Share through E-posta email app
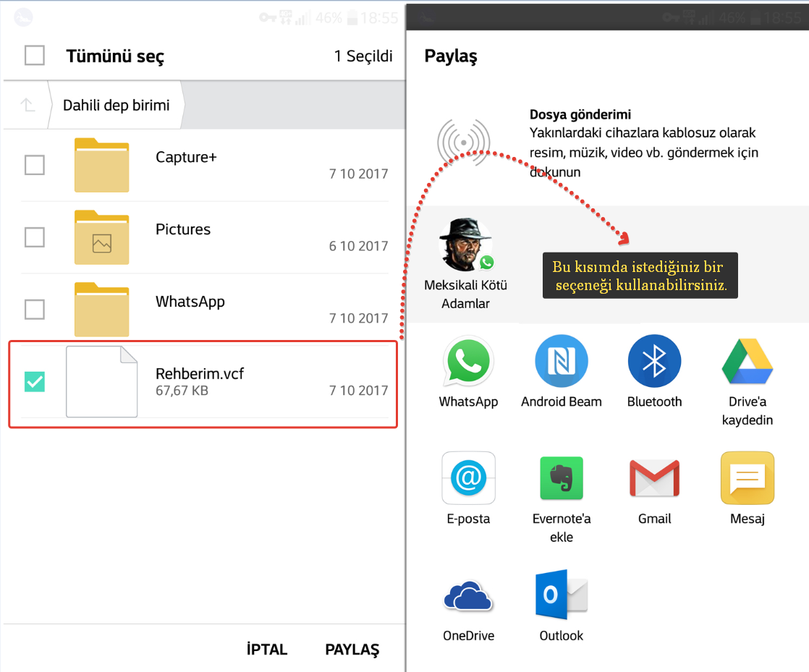This screenshot has height=672, width=809. (x=468, y=478)
